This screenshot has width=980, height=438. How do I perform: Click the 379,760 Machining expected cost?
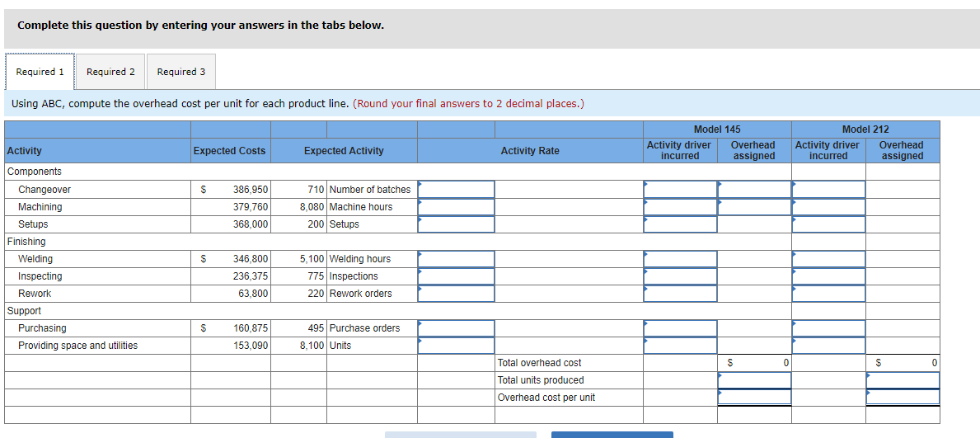[250, 207]
